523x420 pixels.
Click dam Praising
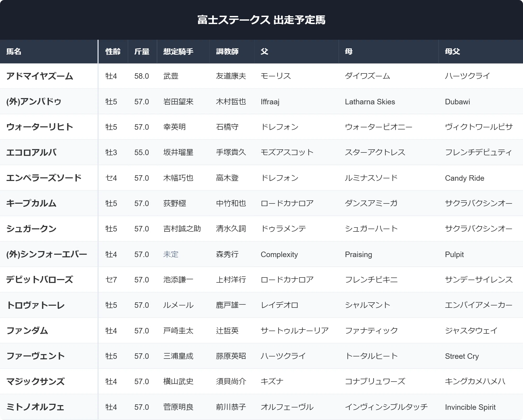(359, 254)
